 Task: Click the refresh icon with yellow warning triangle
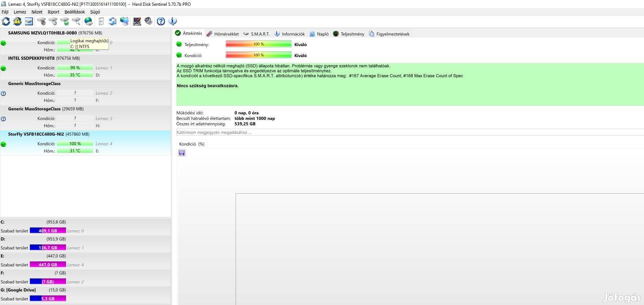point(17,21)
